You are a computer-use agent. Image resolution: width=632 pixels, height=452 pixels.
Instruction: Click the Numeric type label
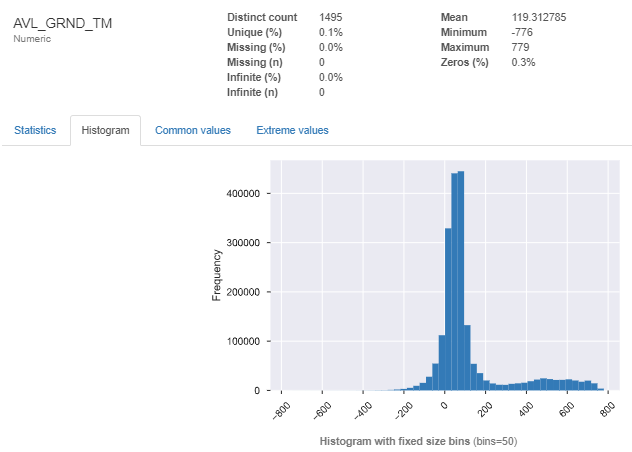[32, 39]
